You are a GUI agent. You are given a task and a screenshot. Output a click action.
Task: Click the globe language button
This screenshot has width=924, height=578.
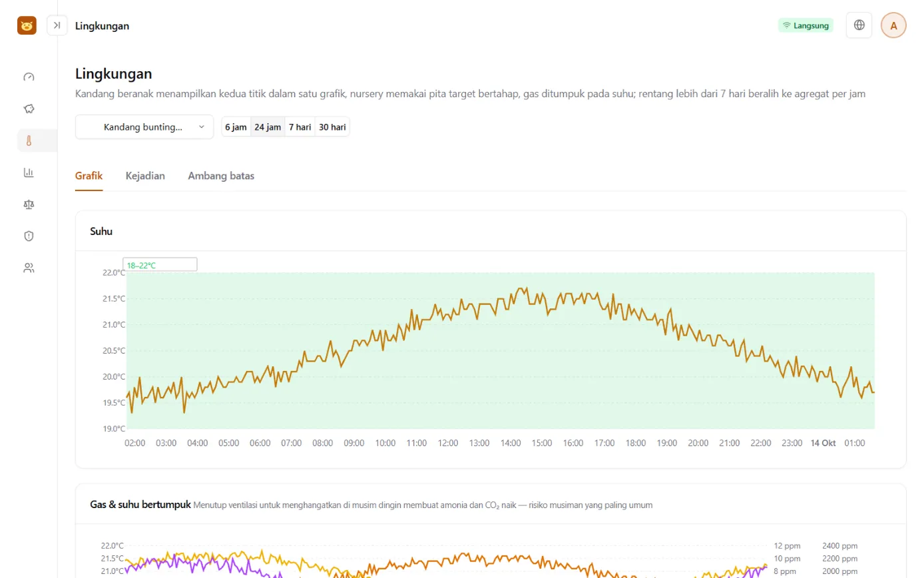tap(859, 25)
